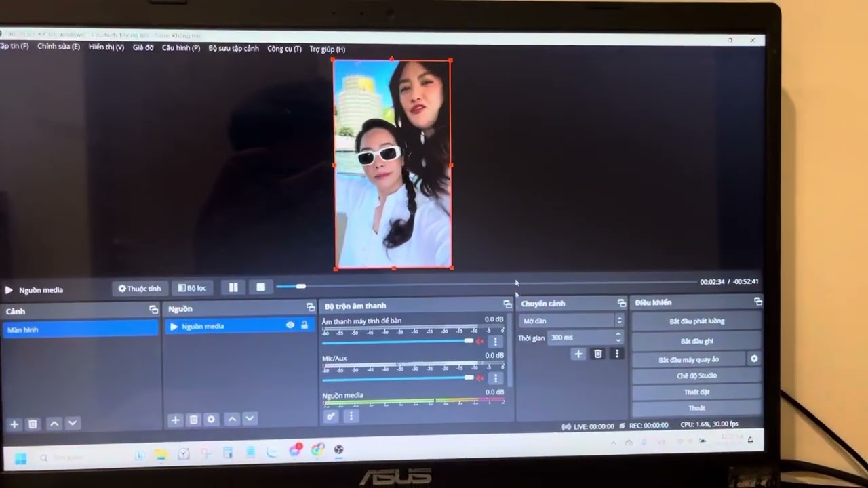The image size is (868, 488).
Task: Click the media seek bar handle
Action: tap(301, 286)
